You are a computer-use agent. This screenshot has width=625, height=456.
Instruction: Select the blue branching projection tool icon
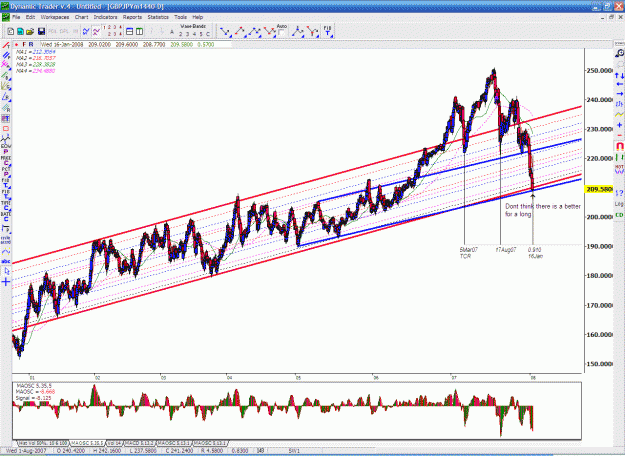[x=297, y=31]
